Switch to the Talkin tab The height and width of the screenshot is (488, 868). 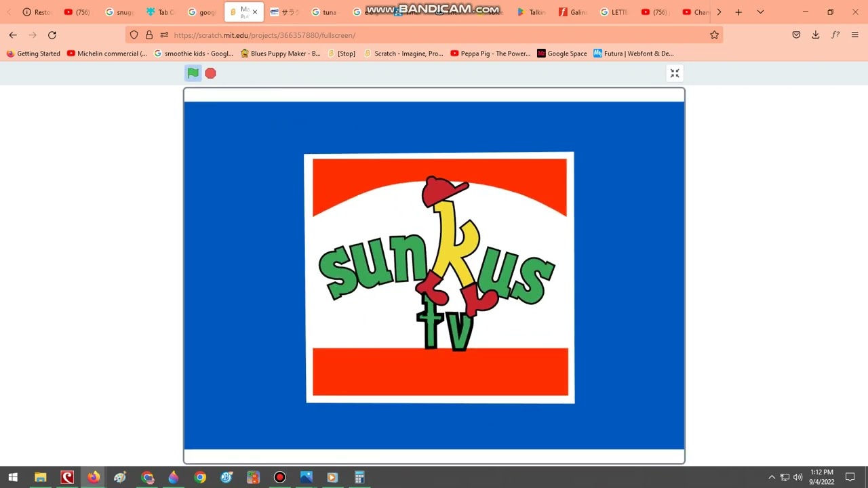[x=531, y=12]
